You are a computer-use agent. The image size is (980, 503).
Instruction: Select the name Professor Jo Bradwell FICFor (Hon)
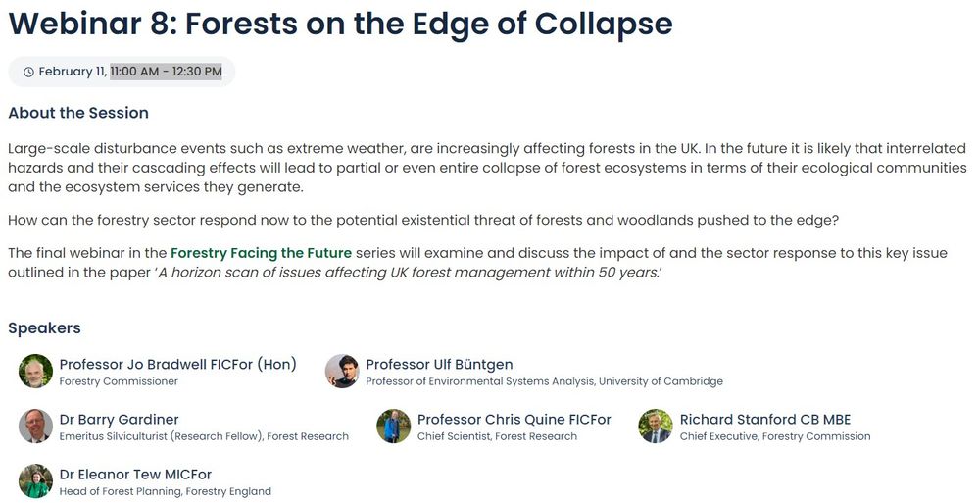[178, 364]
